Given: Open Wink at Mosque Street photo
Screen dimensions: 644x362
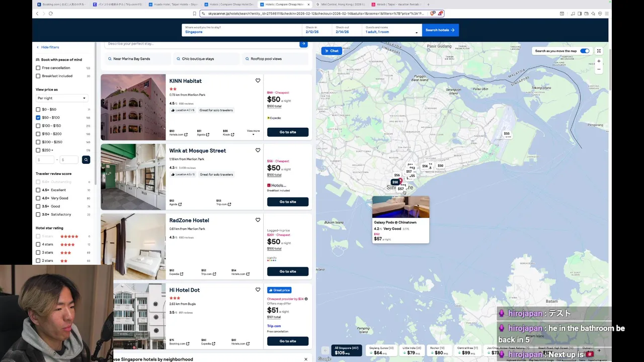Looking at the screenshot, I should [133, 177].
